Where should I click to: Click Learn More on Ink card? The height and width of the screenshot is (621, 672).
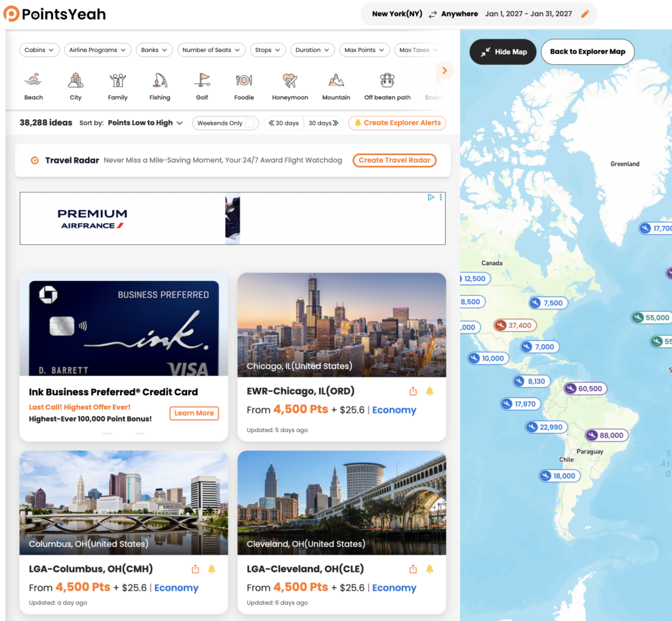[194, 413]
